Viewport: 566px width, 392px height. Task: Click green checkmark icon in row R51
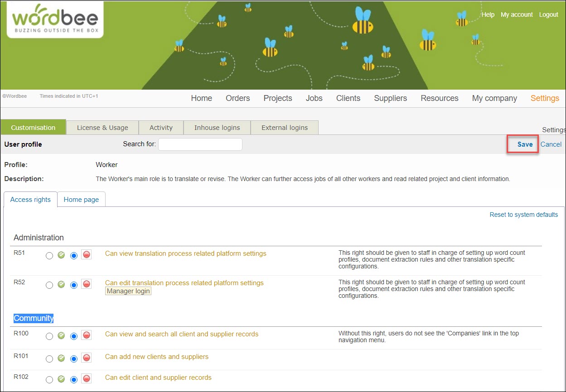tap(61, 255)
